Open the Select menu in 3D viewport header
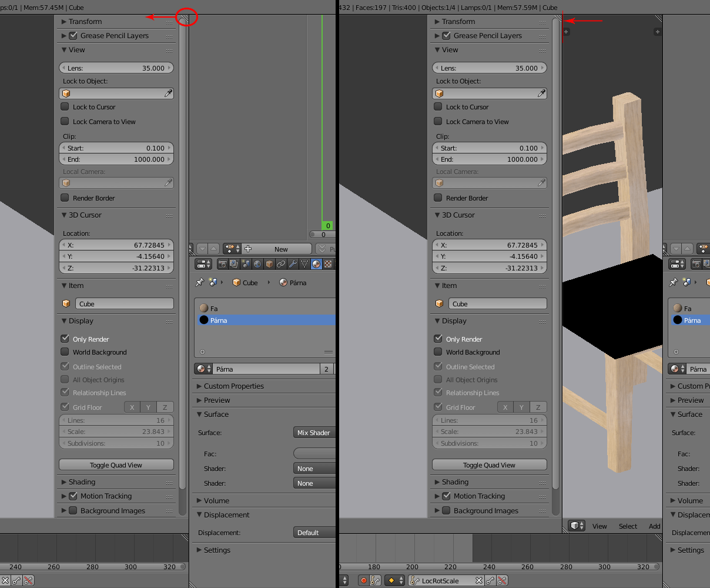Screen dimensions: 710x588 coord(628,526)
